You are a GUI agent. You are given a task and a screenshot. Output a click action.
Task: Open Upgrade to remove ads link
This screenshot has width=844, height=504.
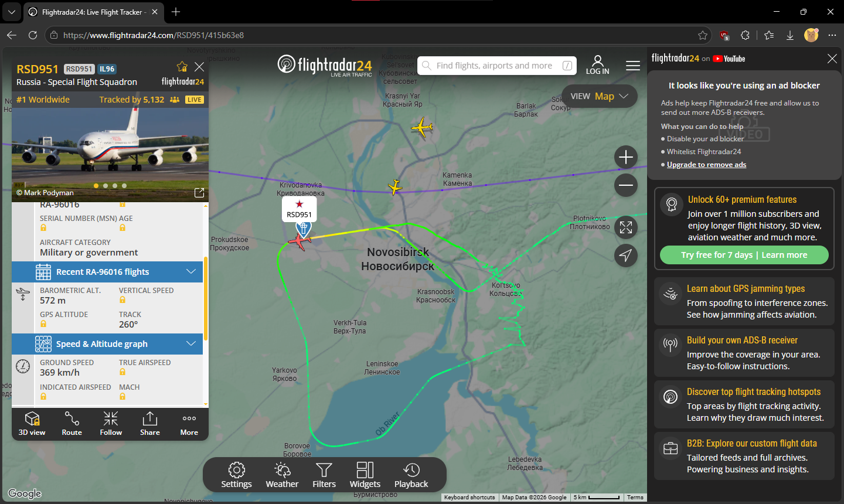[706, 165]
